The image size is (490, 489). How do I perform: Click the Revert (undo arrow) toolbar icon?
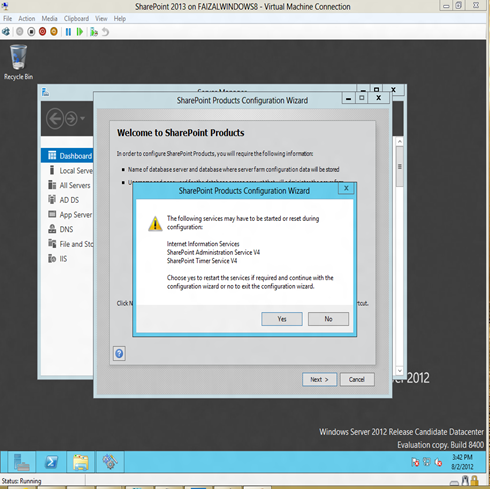[105, 32]
